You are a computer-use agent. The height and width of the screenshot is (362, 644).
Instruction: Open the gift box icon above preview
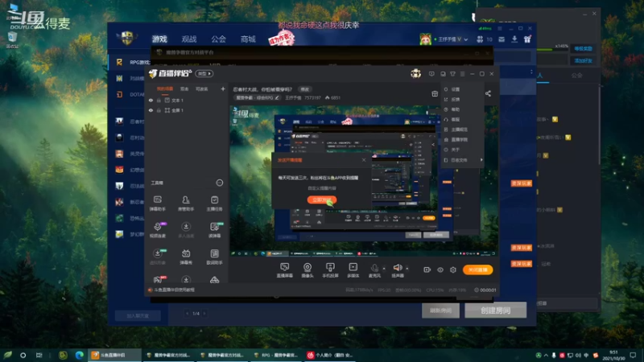[435, 93]
